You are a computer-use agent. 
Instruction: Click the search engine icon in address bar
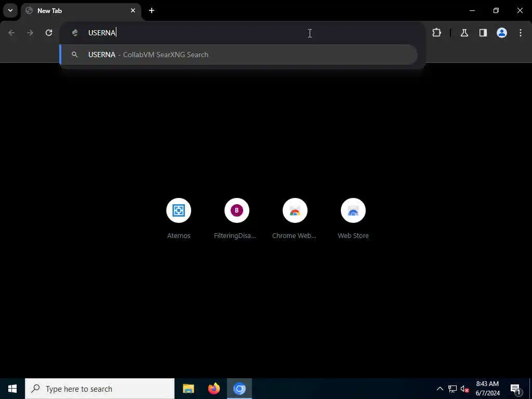tap(75, 33)
